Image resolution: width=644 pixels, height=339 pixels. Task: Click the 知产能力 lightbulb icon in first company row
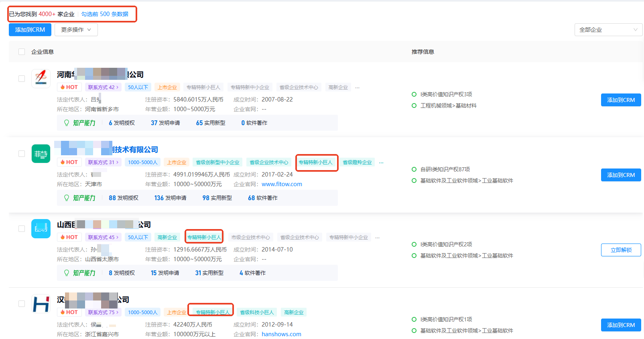click(x=67, y=123)
